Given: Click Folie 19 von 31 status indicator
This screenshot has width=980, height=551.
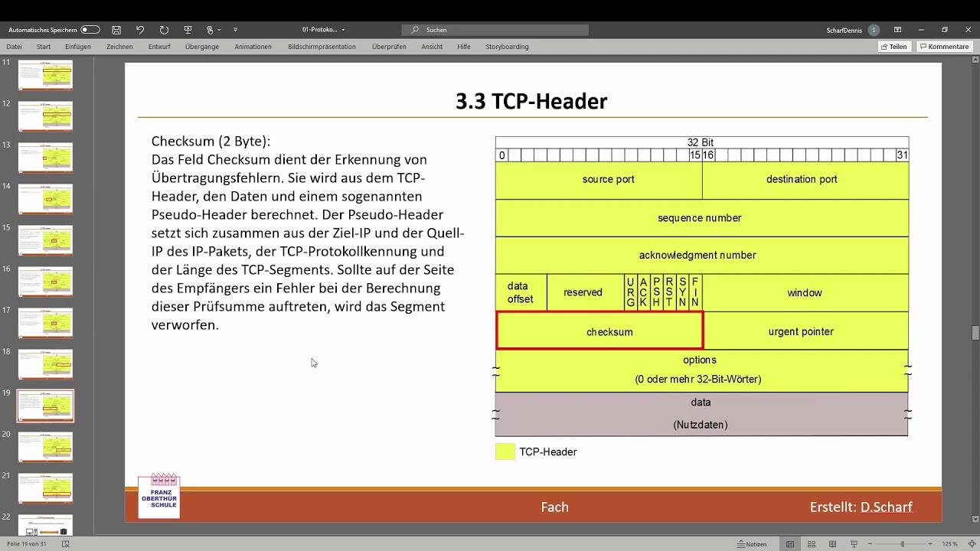Looking at the screenshot, I should click(27, 544).
